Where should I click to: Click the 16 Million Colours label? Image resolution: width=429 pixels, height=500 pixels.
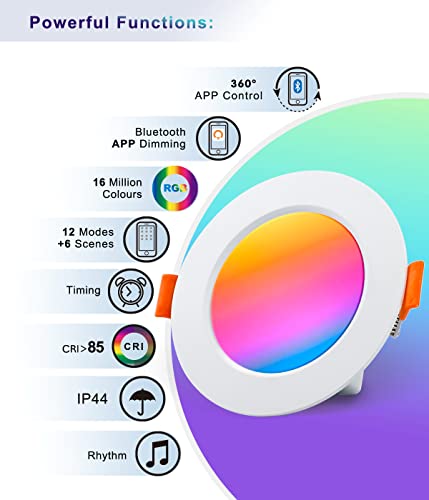(x=118, y=188)
